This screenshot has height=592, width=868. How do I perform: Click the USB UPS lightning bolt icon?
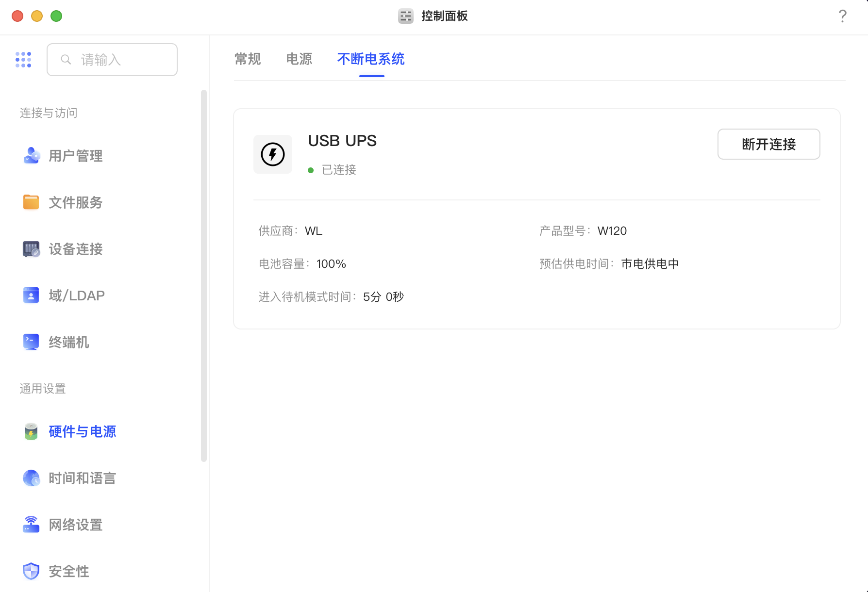(x=272, y=154)
